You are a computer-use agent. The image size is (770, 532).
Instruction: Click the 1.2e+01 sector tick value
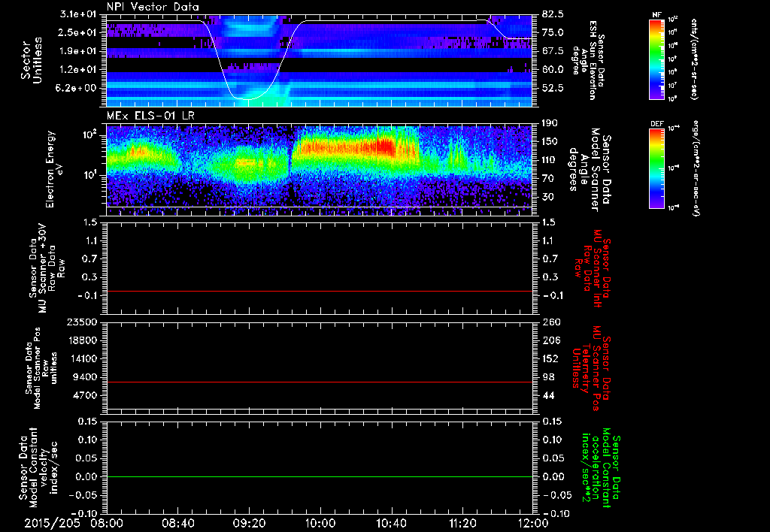coord(77,70)
